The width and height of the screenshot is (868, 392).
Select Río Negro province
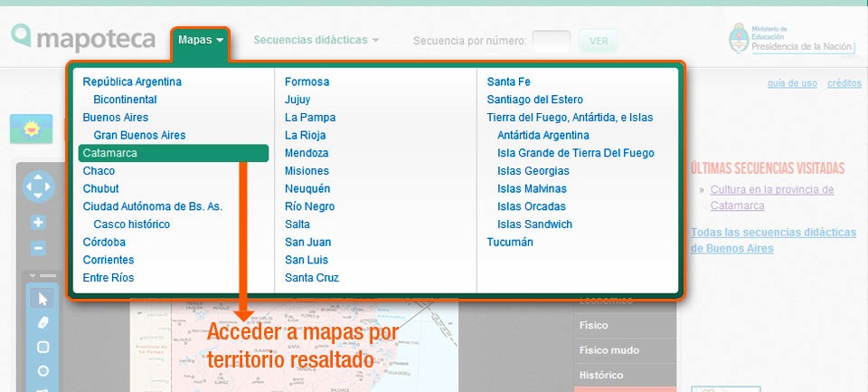(x=309, y=206)
